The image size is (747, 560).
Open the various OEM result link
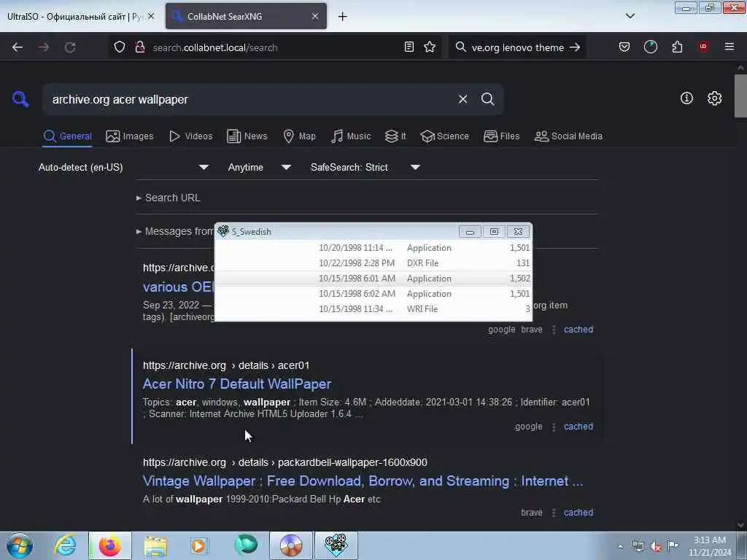(x=179, y=287)
